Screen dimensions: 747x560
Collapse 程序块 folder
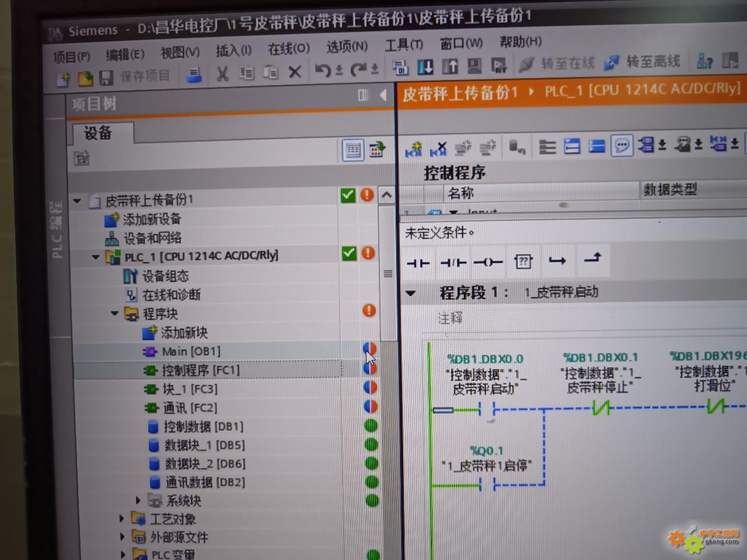point(114,314)
